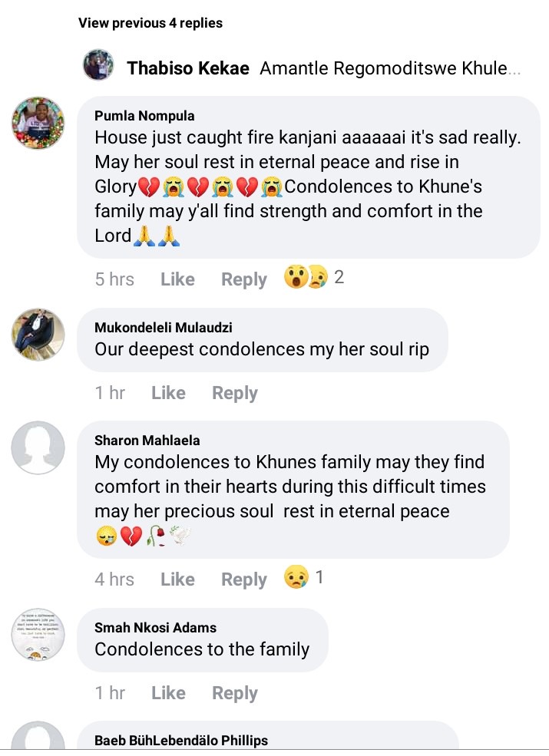Open Thabiso Kekae profile name link
Viewport: 549px width, 756px height.
point(187,68)
